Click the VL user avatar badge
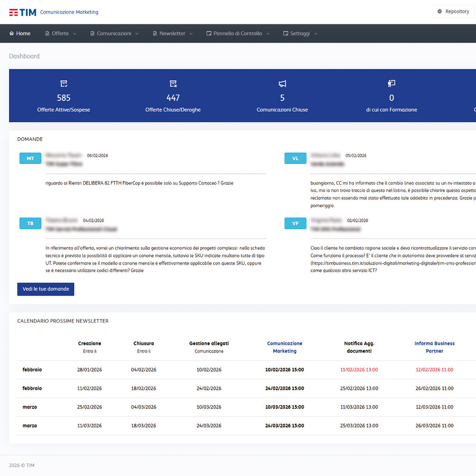 tap(295, 159)
